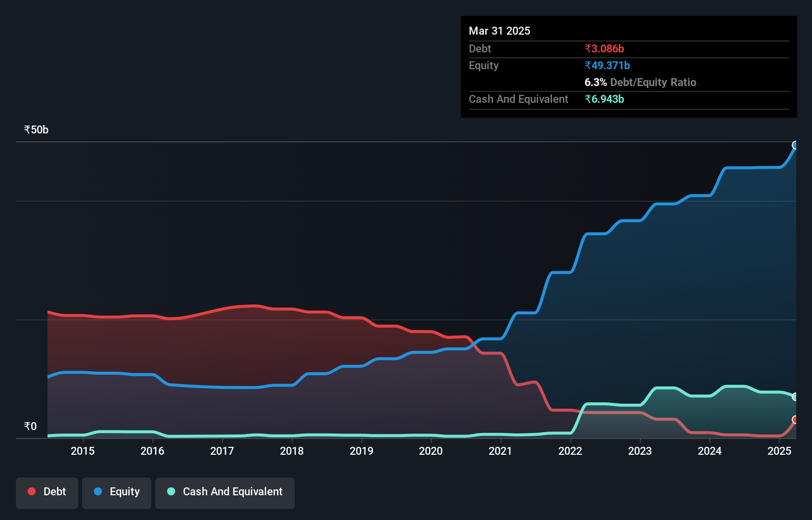Toggle the Equity series visibility

pos(116,491)
